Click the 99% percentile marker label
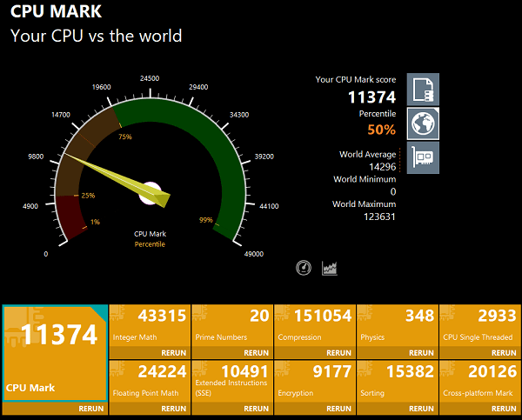This screenshot has width=522, height=420. tap(205, 220)
